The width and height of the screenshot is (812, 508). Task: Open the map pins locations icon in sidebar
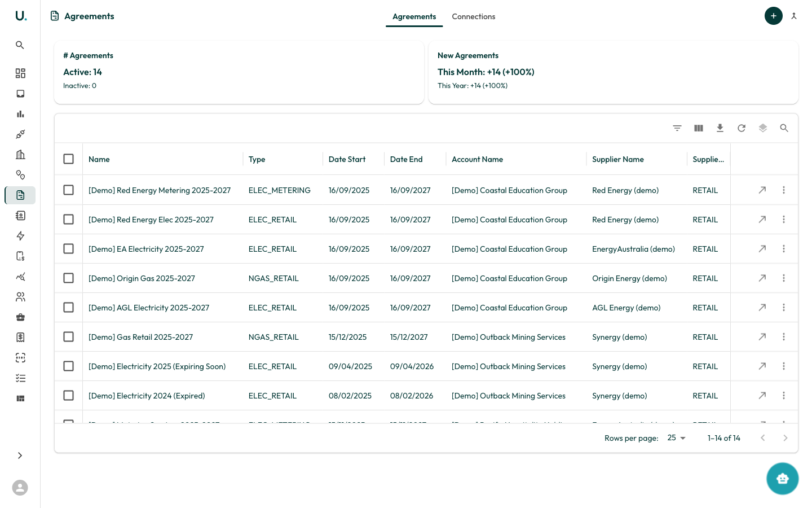20,175
